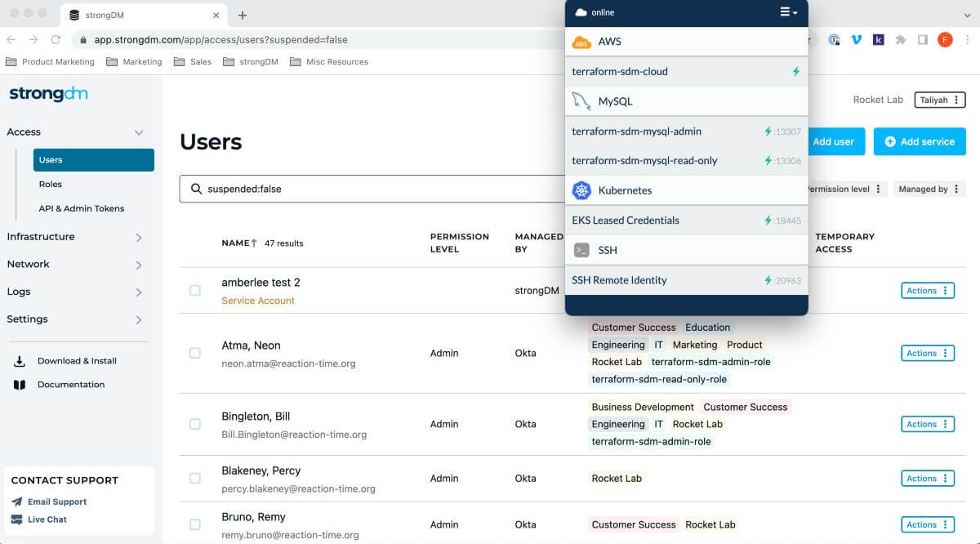This screenshot has height=544, width=980.
Task: Tick the checkbox for Bingleton, Bill
Action: pyautogui.click(x=195, y=424)
